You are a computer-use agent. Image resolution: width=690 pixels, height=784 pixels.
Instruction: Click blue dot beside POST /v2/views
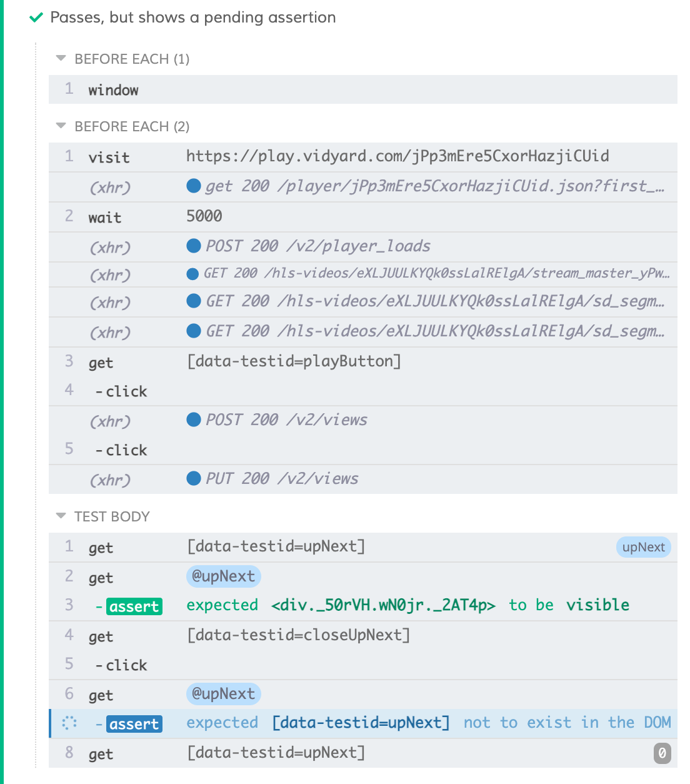point(194,420)
